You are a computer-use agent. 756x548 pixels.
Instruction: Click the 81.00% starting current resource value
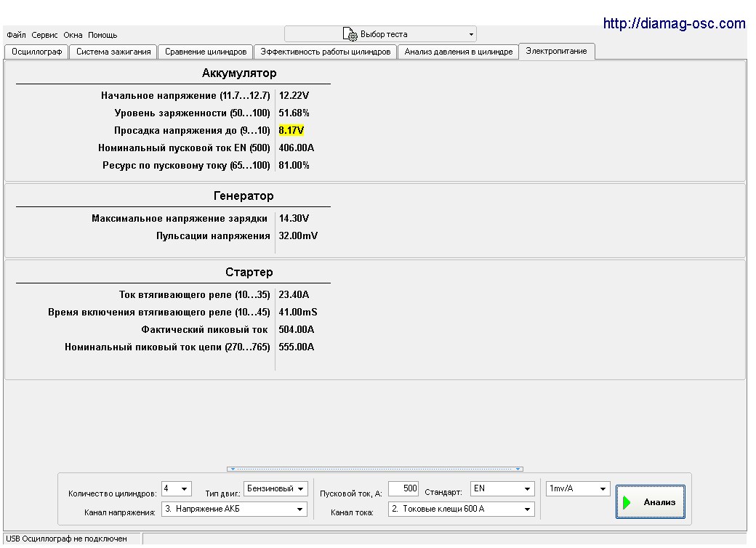(294, 165)
